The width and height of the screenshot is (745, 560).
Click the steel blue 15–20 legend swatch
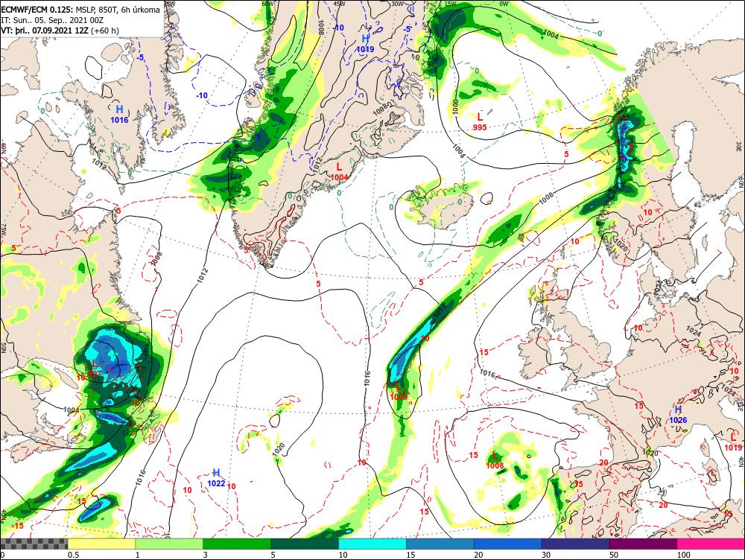pos(440,544)
